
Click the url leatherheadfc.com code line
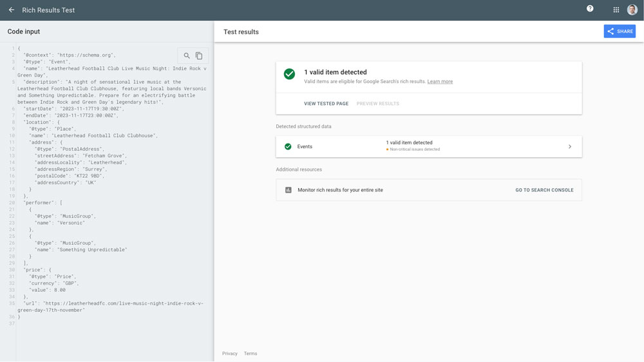(x=111, y=307)
